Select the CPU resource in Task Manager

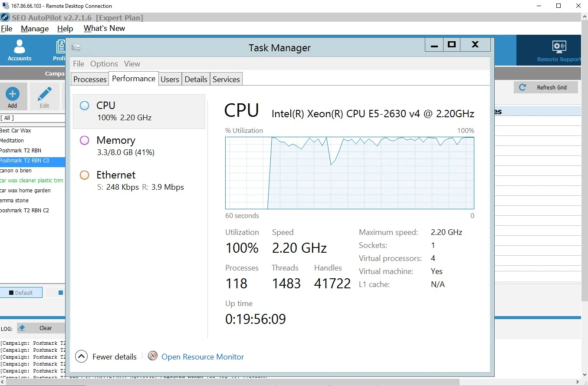pos(139,112)
